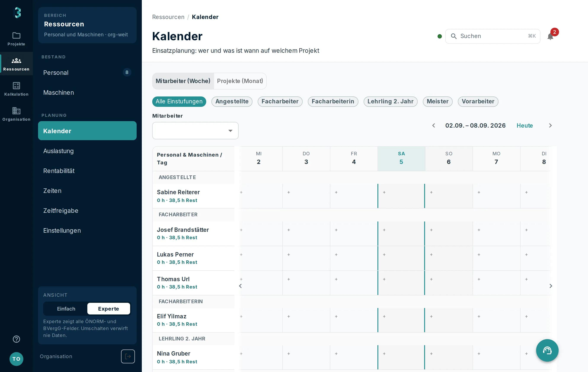Click the app logo icon
The image size is (588, 372).
18,13
